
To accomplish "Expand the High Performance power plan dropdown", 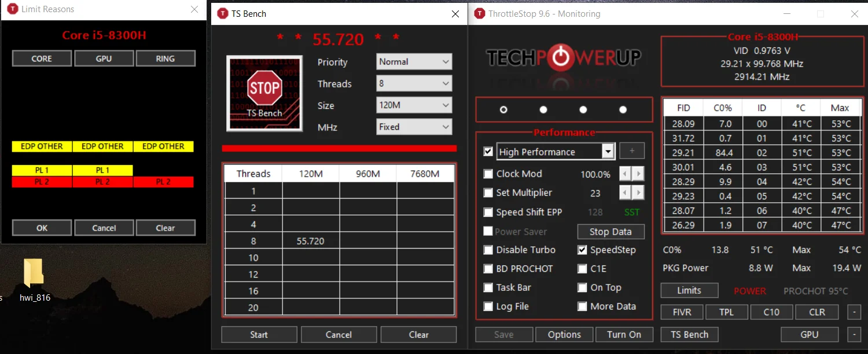I will [608, 152].
